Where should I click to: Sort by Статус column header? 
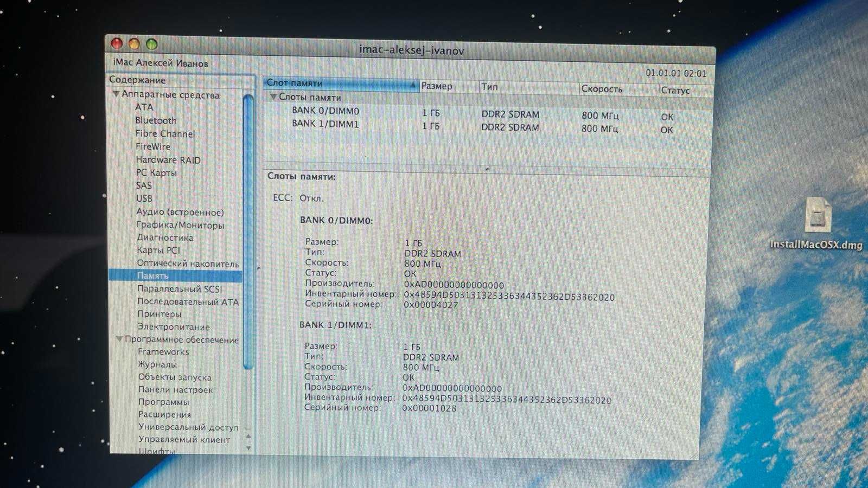(686, 91)
